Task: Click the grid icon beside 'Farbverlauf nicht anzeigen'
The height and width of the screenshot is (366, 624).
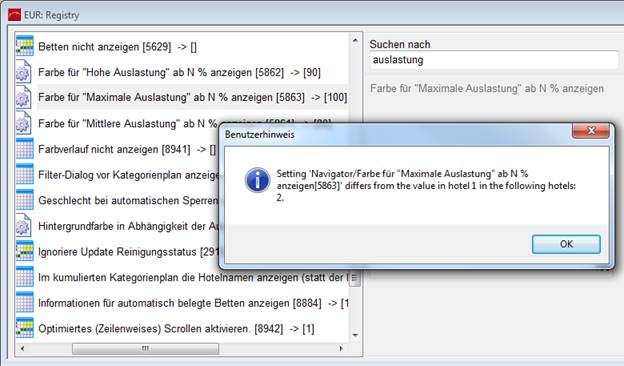Action: click(x=25, y=149)
